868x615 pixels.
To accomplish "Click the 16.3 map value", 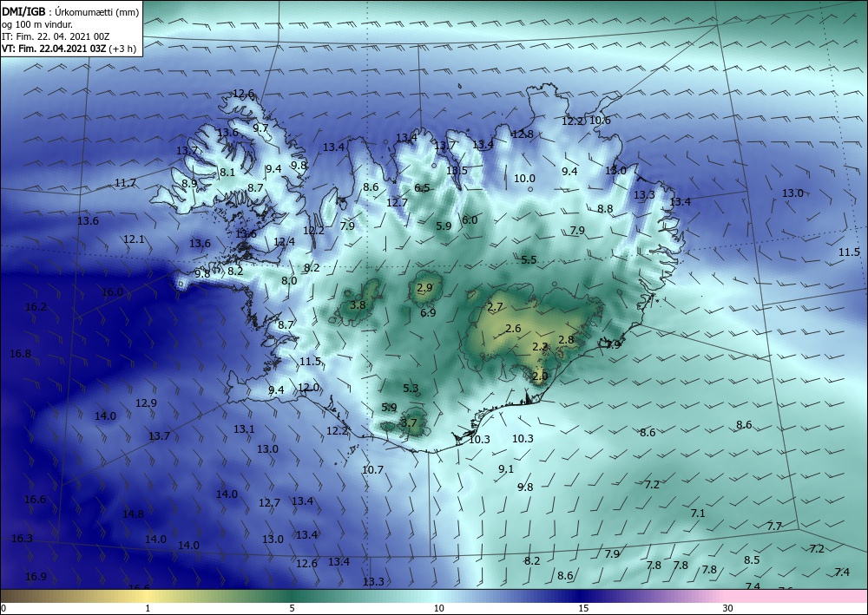I will click(22, 538).
